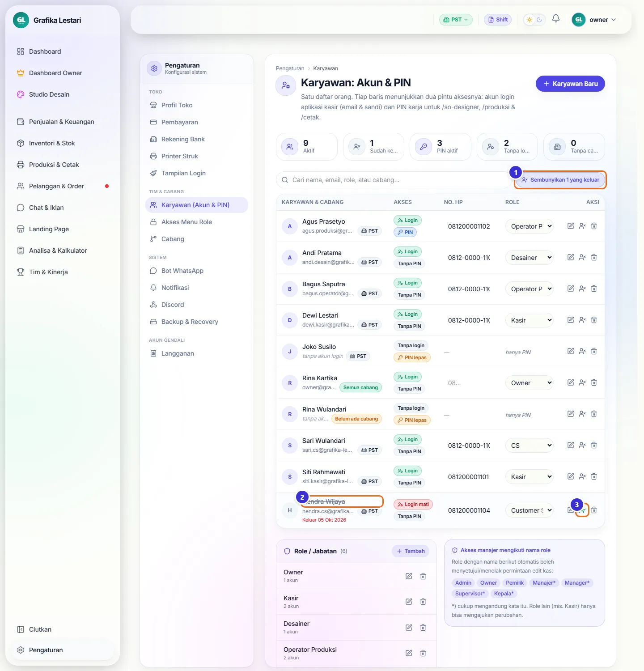This screenshot has height=671, width=644.
Task: Edit the Owner role in Role / Jabatan
Action: pyautogui.click(x=409, y=576)
